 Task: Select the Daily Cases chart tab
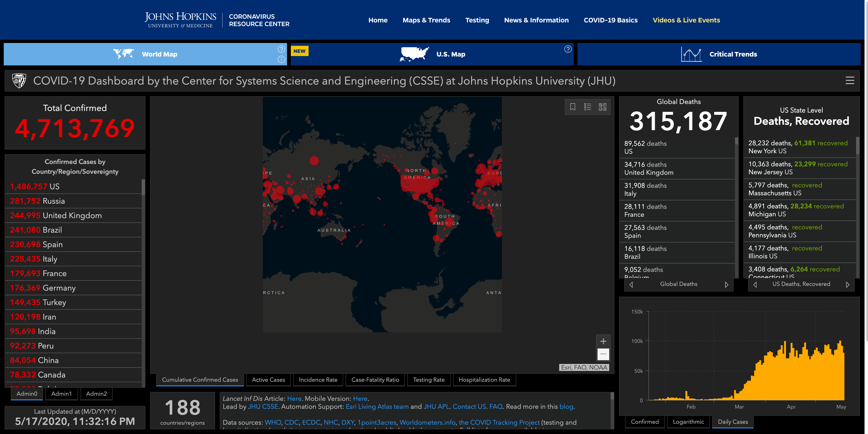tap(733, 422)
